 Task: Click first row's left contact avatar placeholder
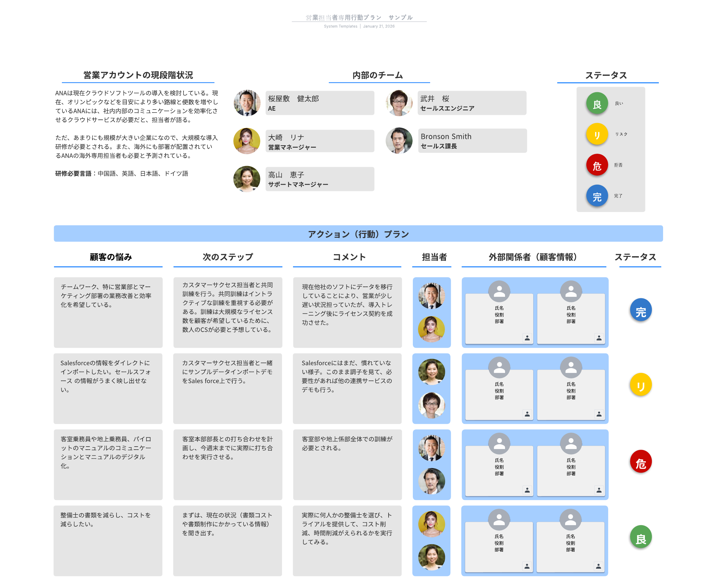click(x=499, y=291)
